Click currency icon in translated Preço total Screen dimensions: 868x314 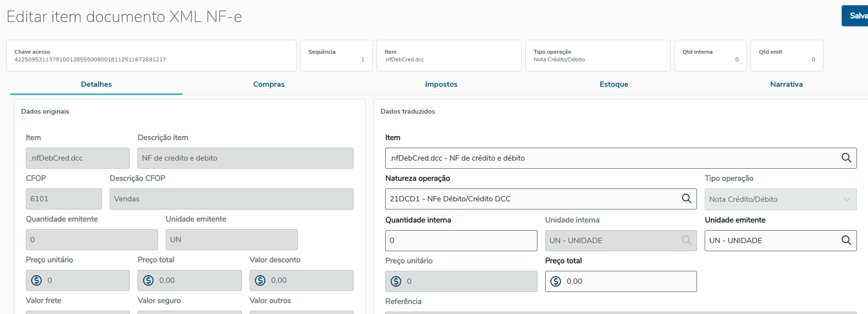556,281
